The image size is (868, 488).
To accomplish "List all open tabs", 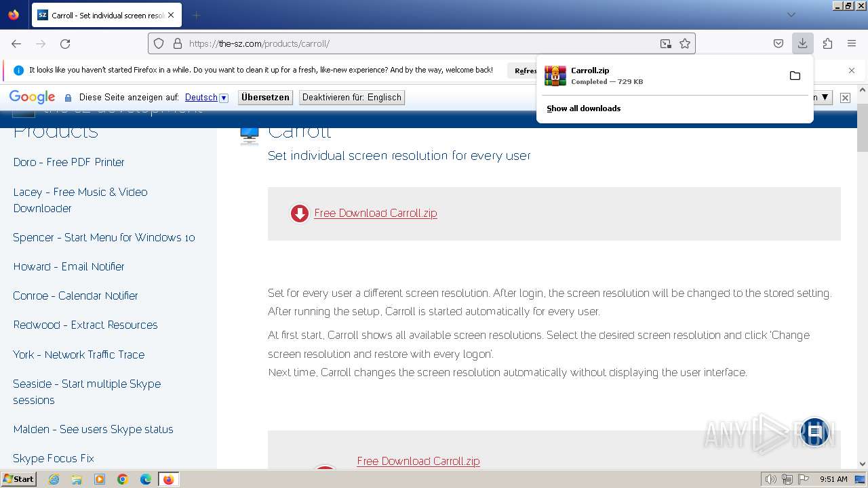I will (791, 15).
